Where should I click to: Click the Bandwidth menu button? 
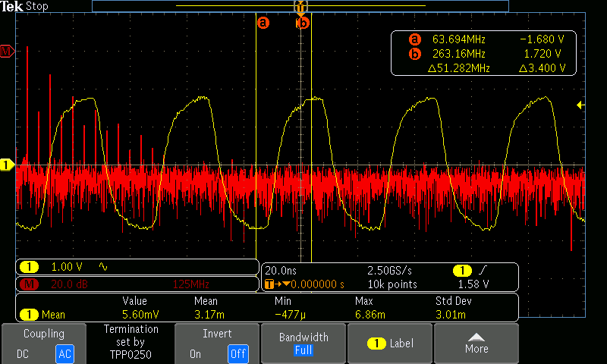coord(303,344)
